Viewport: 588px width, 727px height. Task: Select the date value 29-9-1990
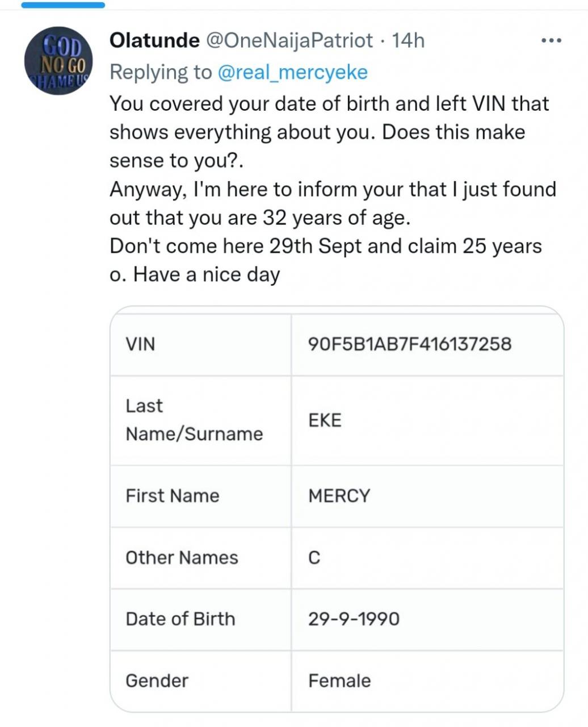coord(354,619)
